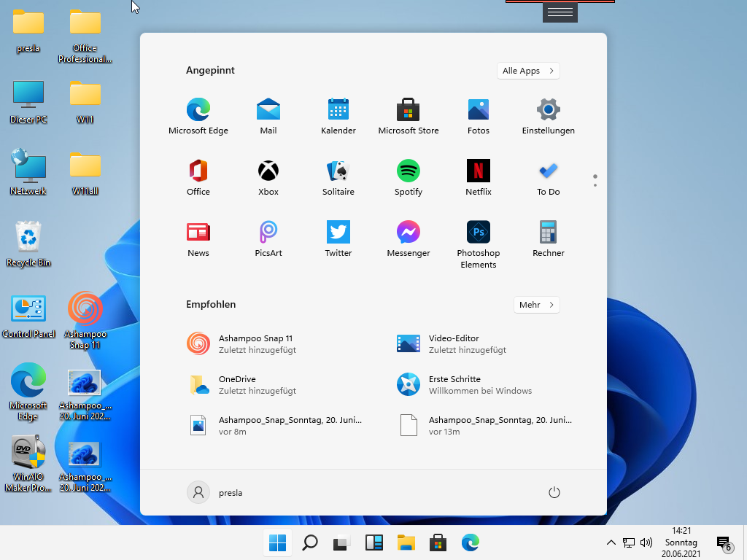Screen dimensions: 747x560
Task: Click the hamburger capture bar at top
Action: (x=560, y=12)
